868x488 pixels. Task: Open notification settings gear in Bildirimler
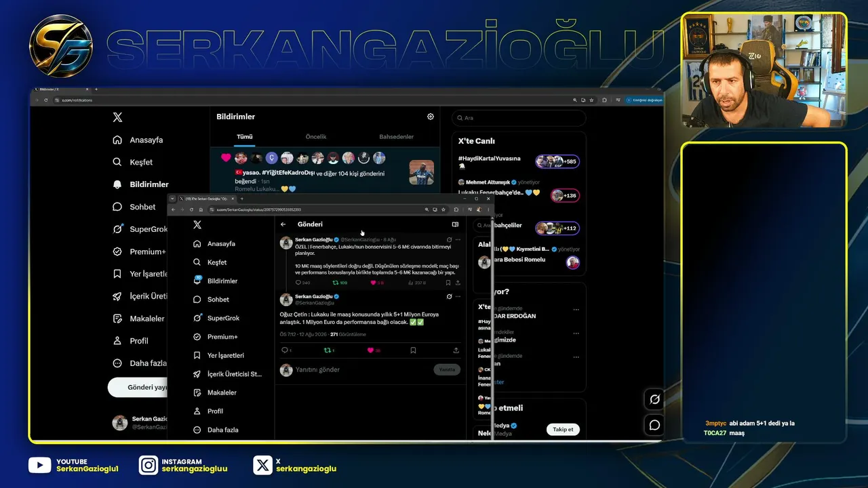click(431, 117)
